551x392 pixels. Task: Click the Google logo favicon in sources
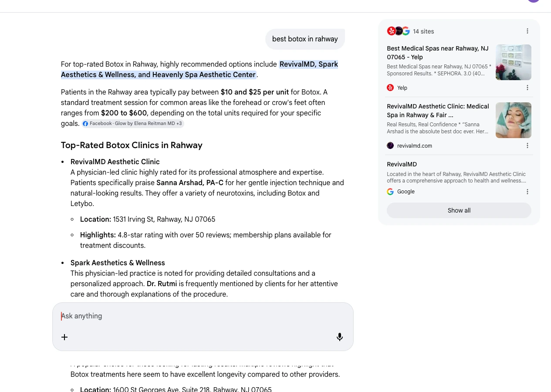click(390, 192)
